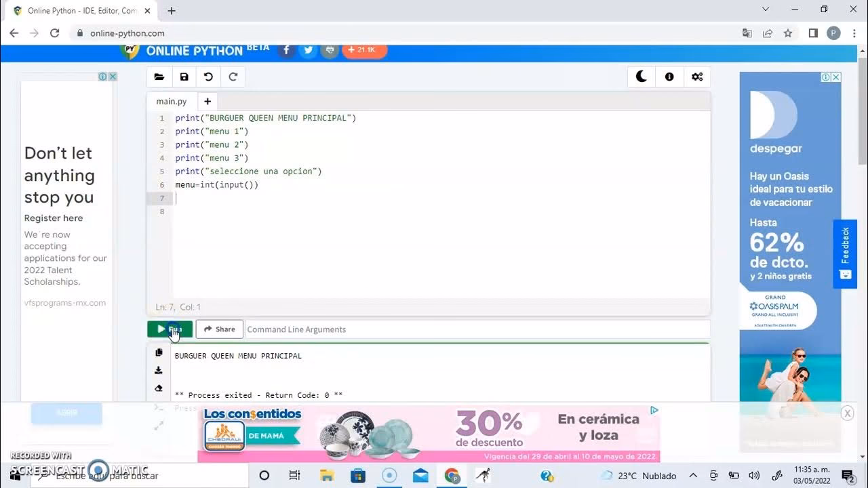Undo the last edit with the undo icon
Viewport: 868px width, 488px height.
[208, 77]
